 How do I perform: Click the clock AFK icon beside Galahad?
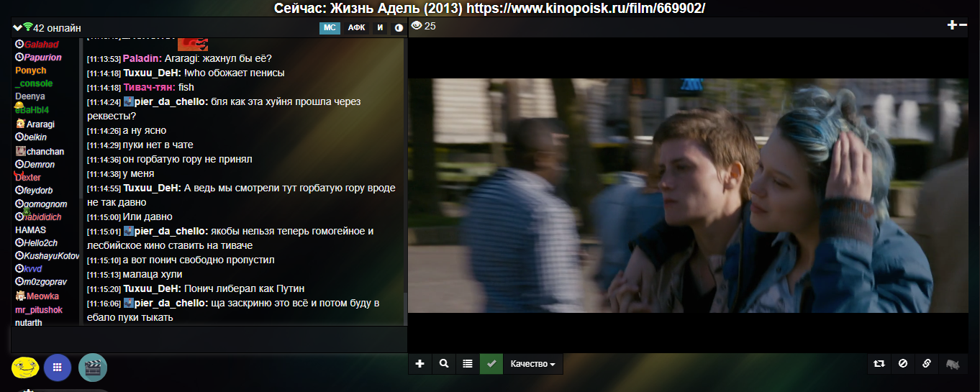point(19,45)
